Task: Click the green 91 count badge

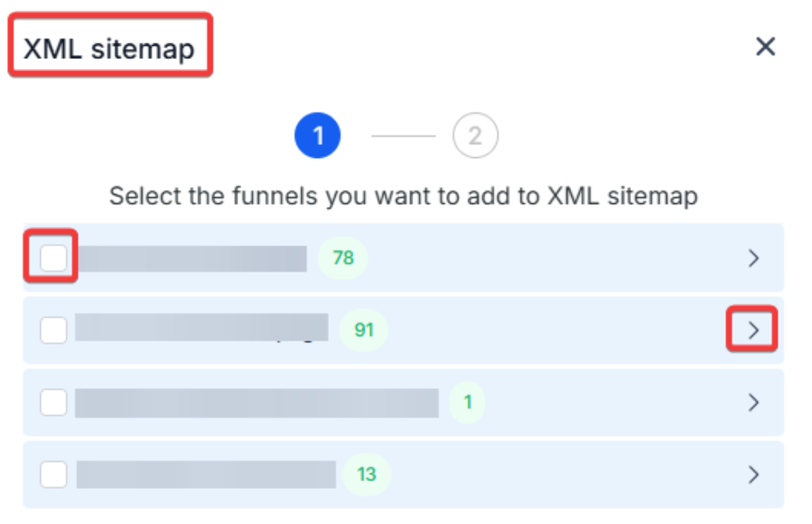Action: point(363,331)
